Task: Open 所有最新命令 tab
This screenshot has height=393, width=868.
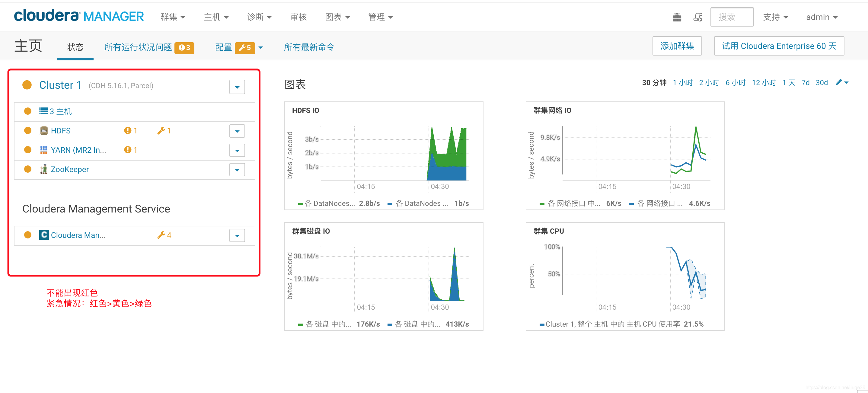Action: point(309,47)
